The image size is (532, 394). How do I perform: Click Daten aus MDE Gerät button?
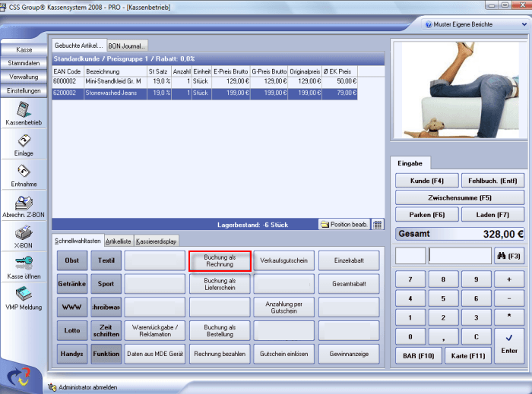coord(155,354)
